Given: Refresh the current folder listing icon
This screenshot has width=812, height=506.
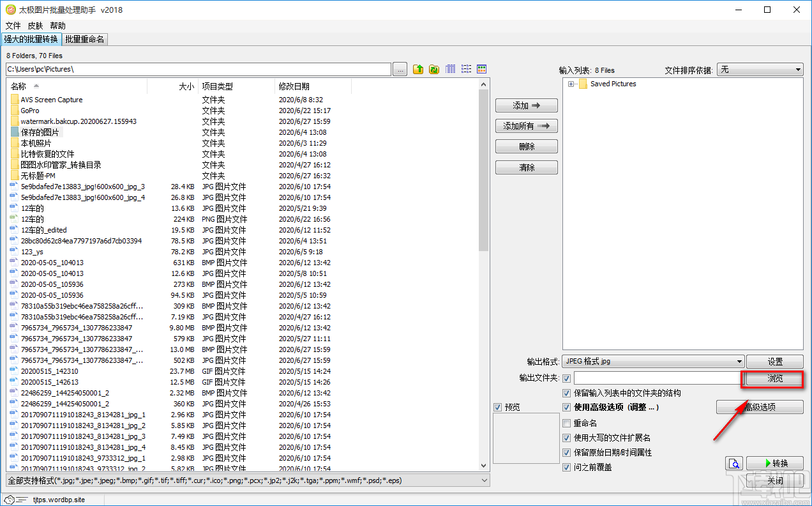Looking at the screenshot, I should pos(434,69).
